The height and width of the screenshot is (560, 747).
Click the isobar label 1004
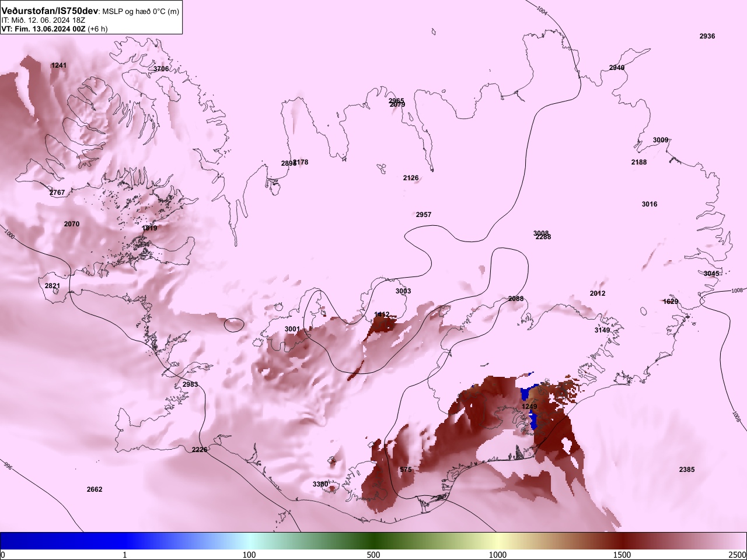click(x=542, y=10)
